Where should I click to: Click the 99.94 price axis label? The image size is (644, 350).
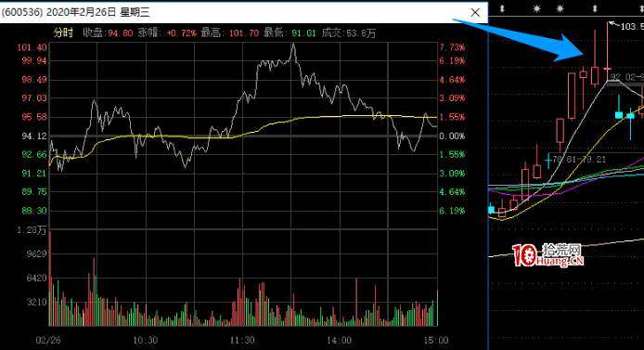(x=34, y=60)
